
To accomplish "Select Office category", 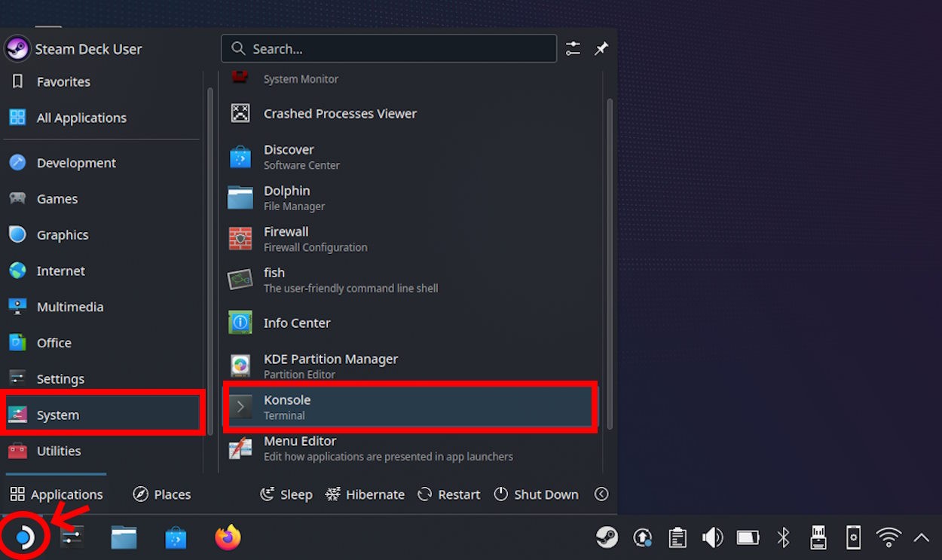I will pyautogui.click(x=102, y=343).
